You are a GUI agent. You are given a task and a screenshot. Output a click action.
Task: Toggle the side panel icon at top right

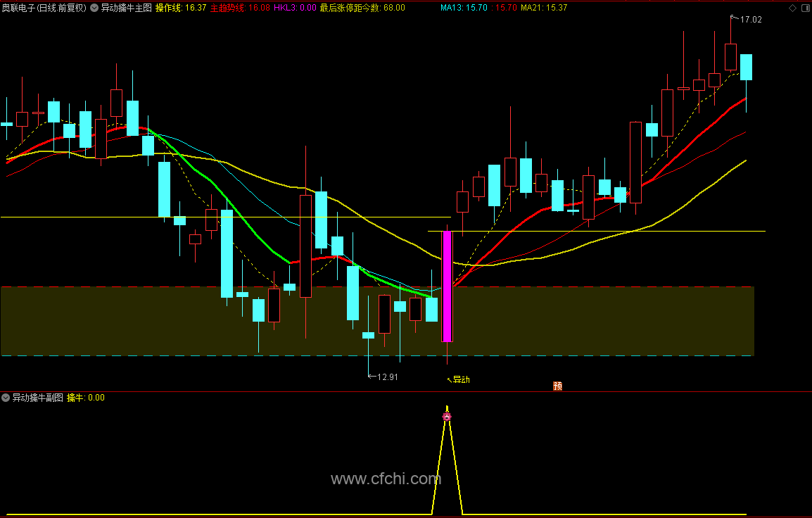(805, 8)
